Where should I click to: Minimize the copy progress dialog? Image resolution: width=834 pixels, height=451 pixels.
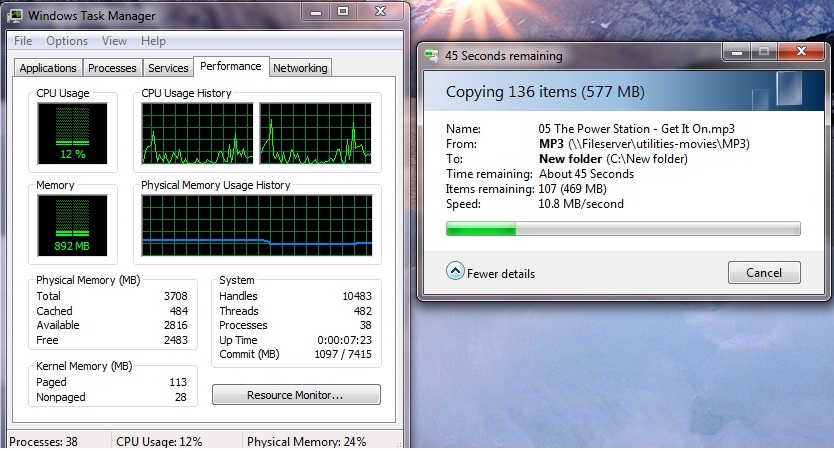tap(737, 52)
